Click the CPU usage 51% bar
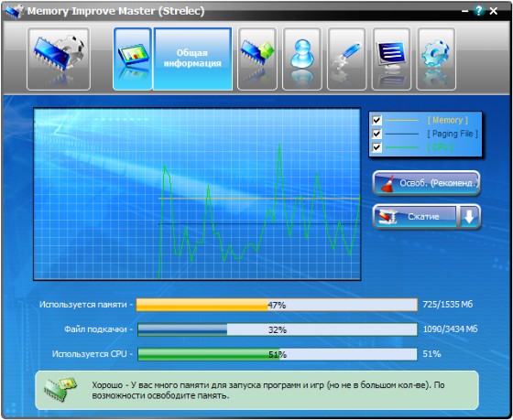The width and height of the screenshot is (513, 420). click(278, 354)
